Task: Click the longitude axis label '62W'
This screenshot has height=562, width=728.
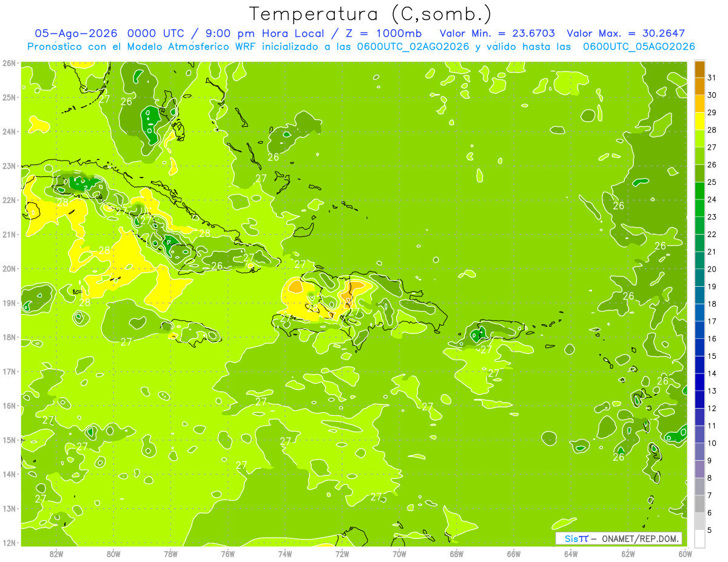Action: pos(628,554)
